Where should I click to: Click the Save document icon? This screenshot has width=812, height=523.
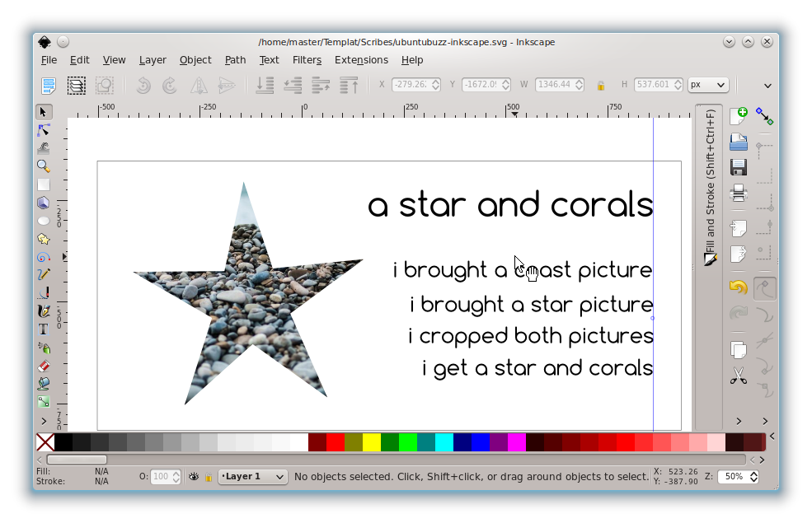click(738, 166)
